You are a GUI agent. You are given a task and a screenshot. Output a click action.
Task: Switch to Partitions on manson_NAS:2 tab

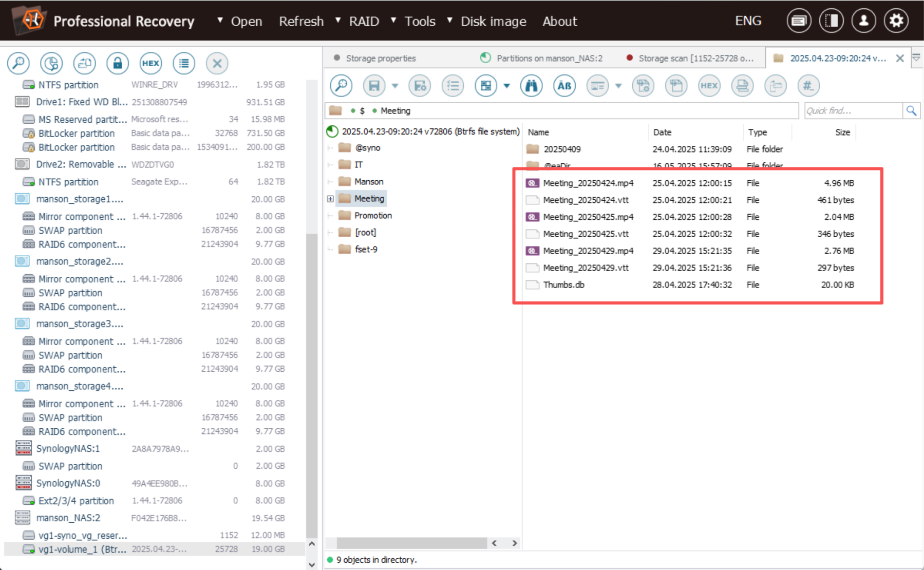(542, 58)
